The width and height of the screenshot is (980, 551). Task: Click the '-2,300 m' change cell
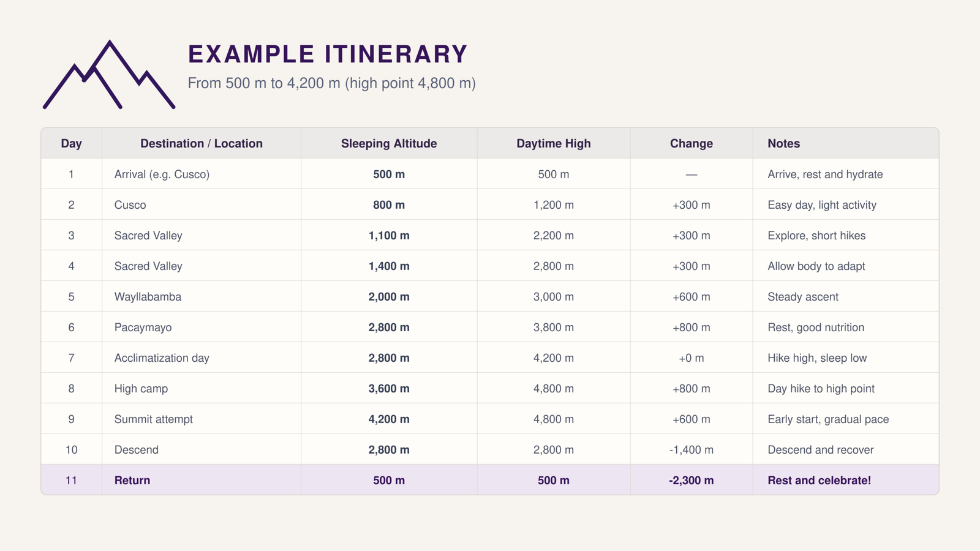coord(692,481)
